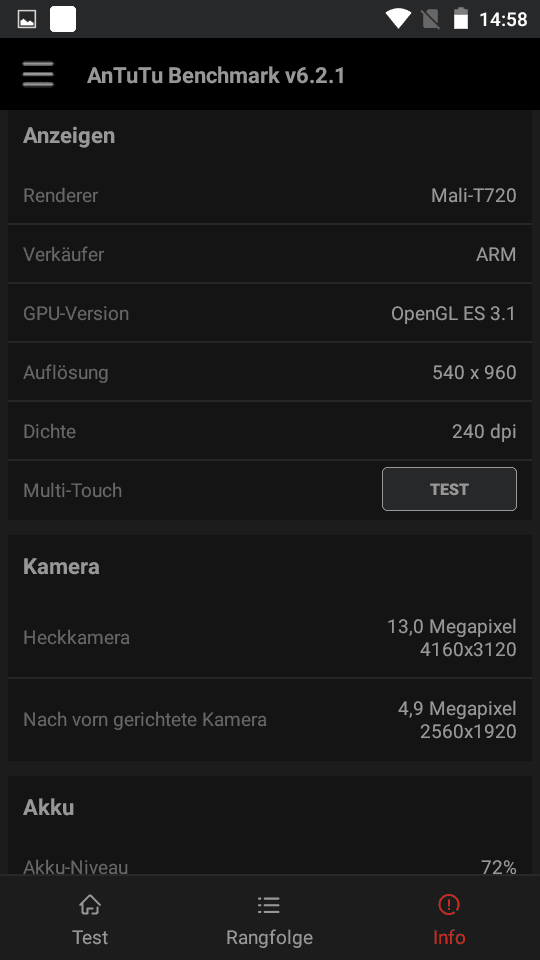This screenshot has width=540, height=960.
Task: Select the Dichte 240 dpi row
Action: 269,431
